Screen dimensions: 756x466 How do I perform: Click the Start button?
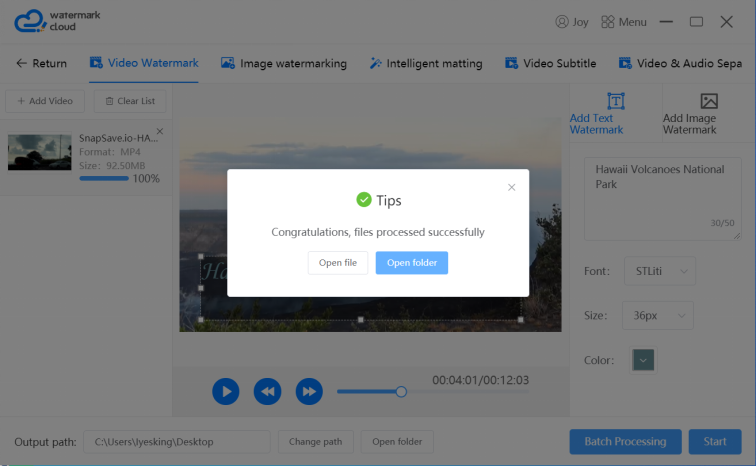coord(715,441)
